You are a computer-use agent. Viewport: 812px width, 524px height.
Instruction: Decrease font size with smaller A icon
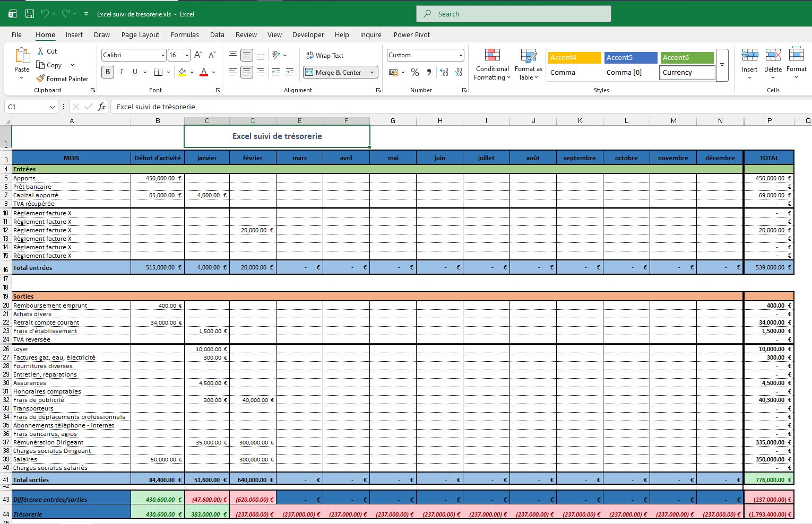212,55
